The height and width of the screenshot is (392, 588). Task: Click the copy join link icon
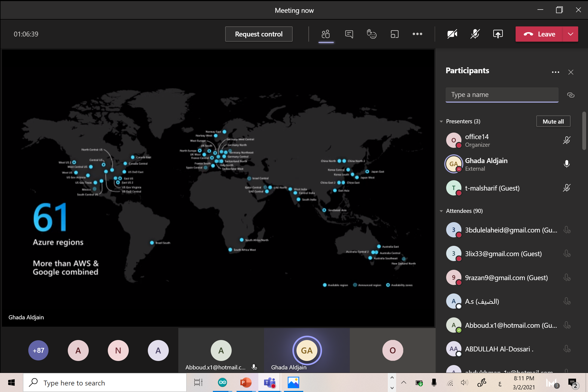[x=571, y=95]
